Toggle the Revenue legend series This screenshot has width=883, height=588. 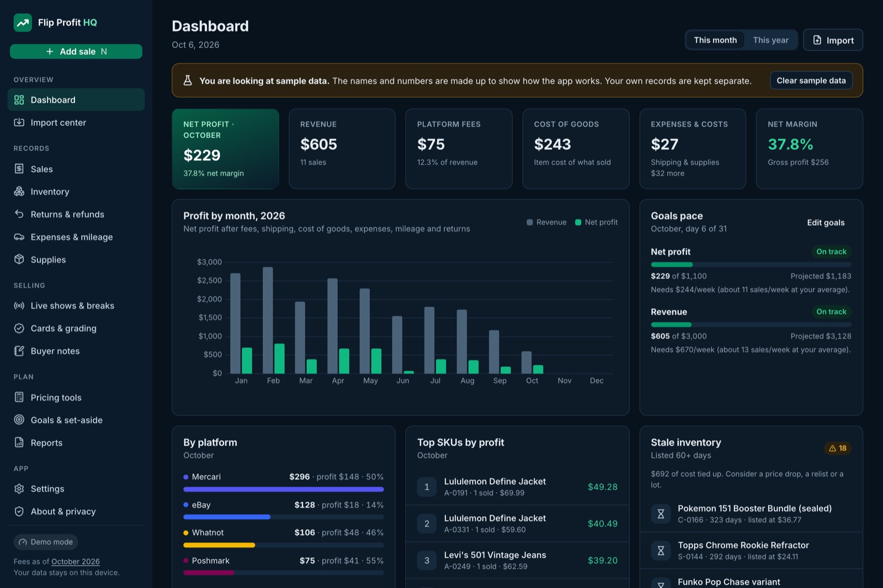546,222
